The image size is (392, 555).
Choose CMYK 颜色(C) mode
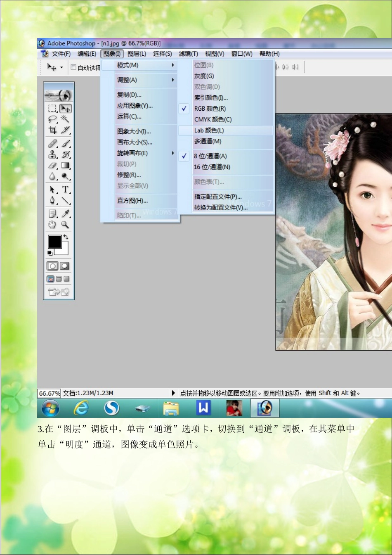(x=226, y=119)
